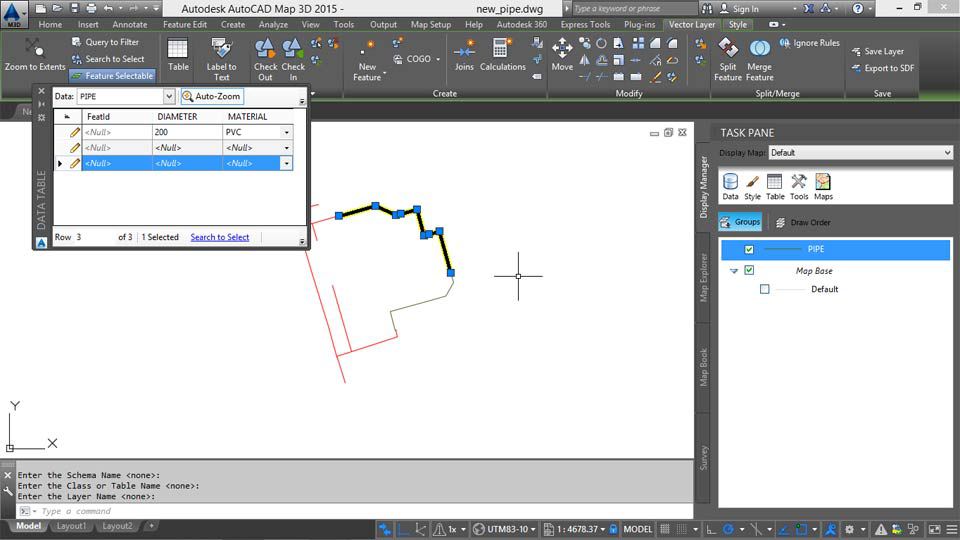
Task: Open the Map Setup ribbon tab
Action: pyautogui.click(x=430, y=24)
